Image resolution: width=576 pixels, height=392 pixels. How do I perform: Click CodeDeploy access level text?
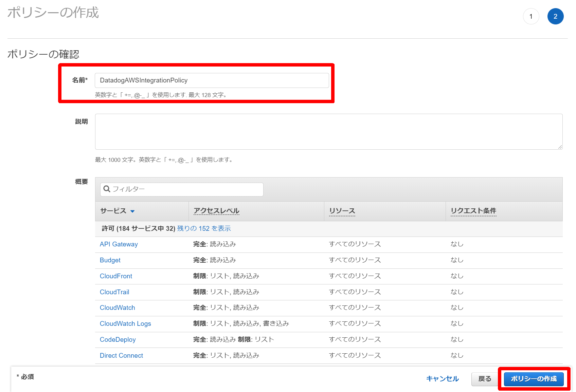pyautogui.click(x=234, y=340)
